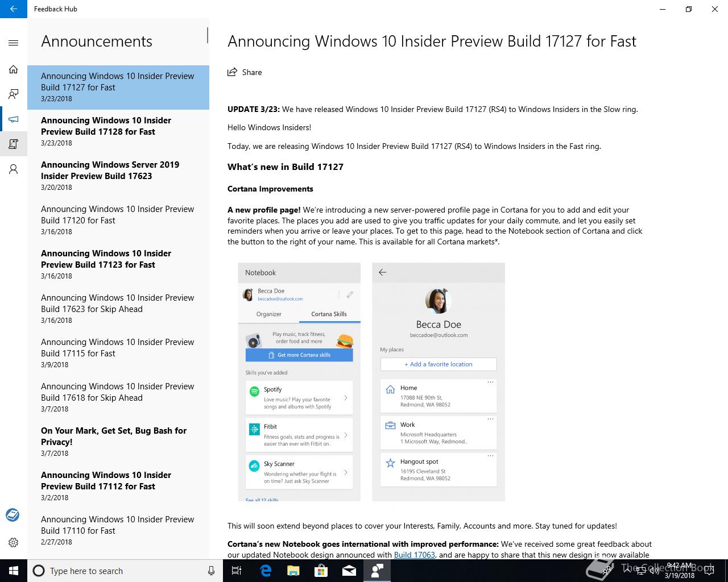
Task: Open the Bug Bash for Privacy announcement
Action: coord(118,442)
